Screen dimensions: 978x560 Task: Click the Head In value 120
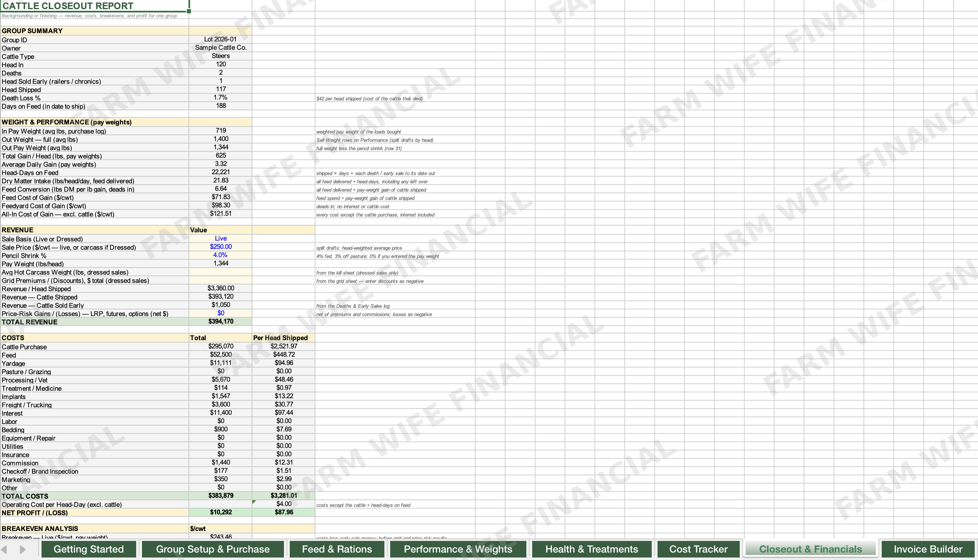pyautogui.click(x=220, y=64)
